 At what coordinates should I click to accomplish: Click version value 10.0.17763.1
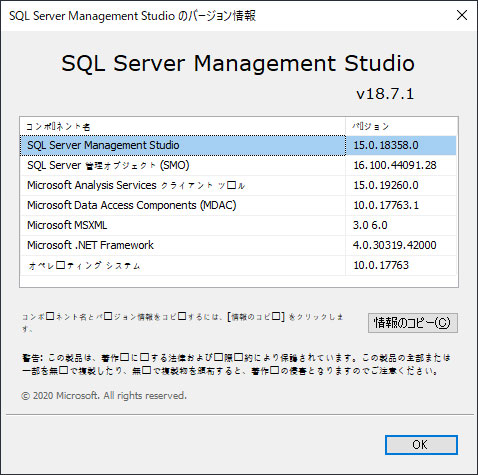[386, 205]
